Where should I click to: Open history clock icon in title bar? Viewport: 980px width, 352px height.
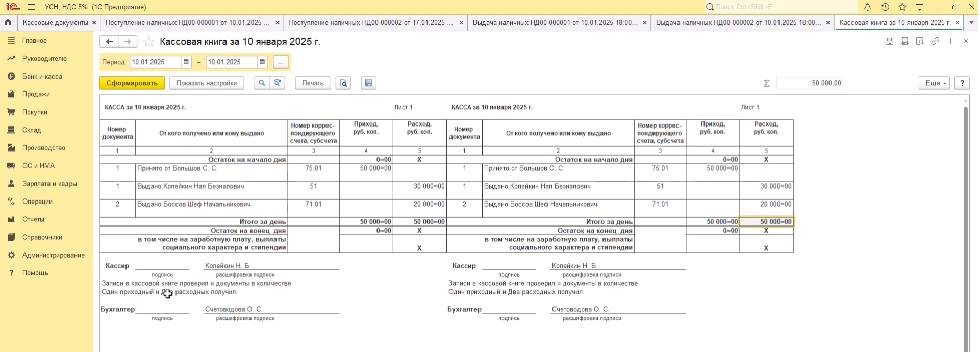click(x=885, y=7)
